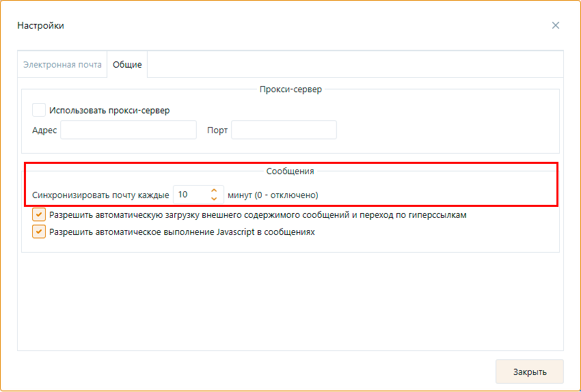Click the Порт label text

click(217, 130)
